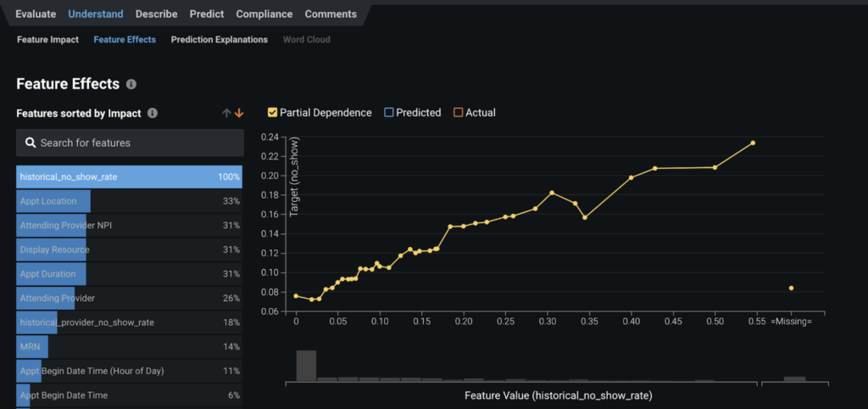Click the partial dependence point at 0

pyautogui.click(x=296, y=296)
